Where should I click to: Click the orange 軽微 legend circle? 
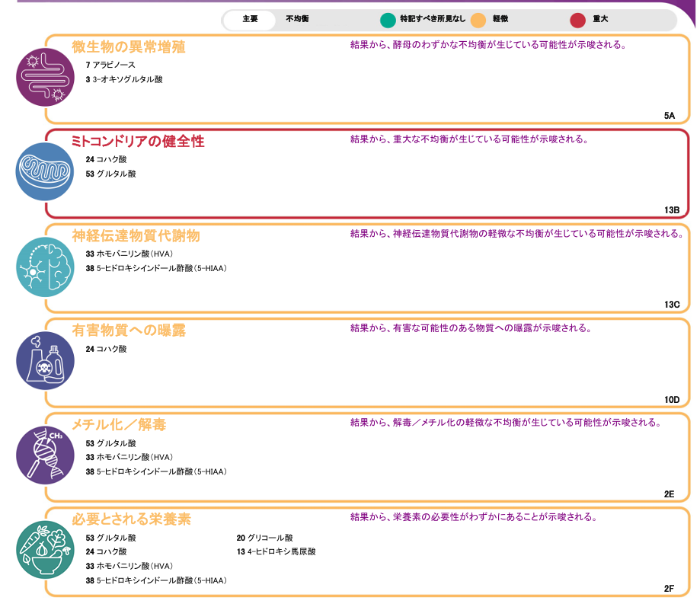click(478, 20)
